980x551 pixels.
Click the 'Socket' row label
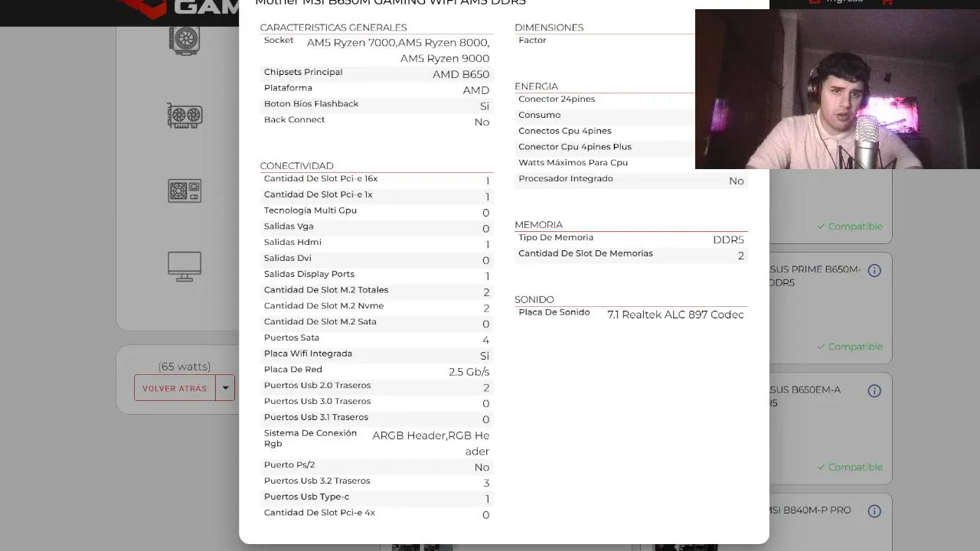tap(279, 41)
